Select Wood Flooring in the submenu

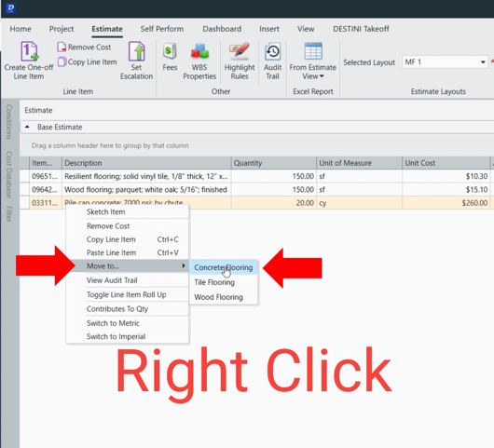[219, 297]
